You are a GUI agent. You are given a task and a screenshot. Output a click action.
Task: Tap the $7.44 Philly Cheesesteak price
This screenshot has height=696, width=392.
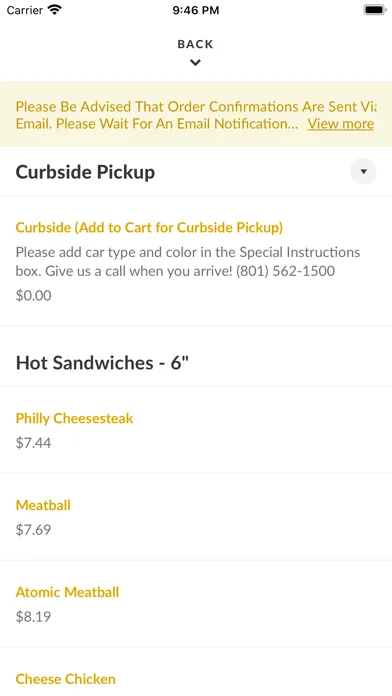pos(33,443)
